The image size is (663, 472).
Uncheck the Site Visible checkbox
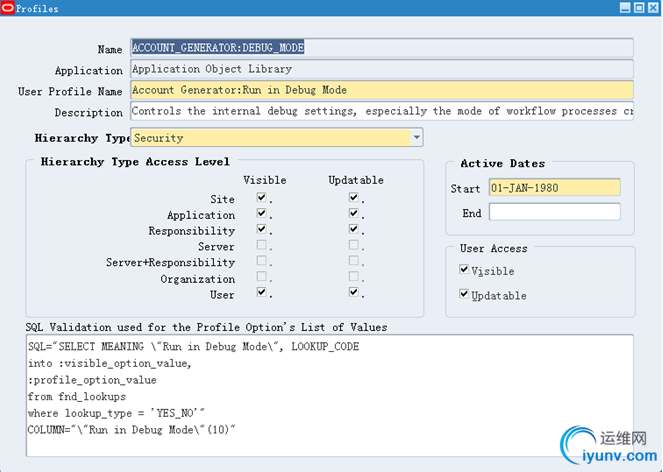click(x=261, y=198)
